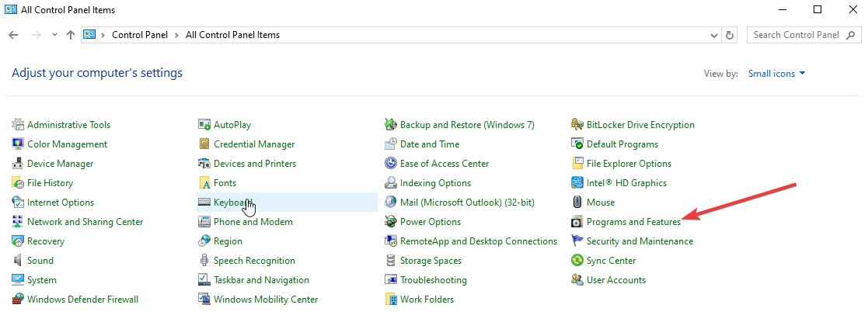This screenshot has height=329, width=868.
Task: Open the Ease of Access Center icon
Action: 391,164
